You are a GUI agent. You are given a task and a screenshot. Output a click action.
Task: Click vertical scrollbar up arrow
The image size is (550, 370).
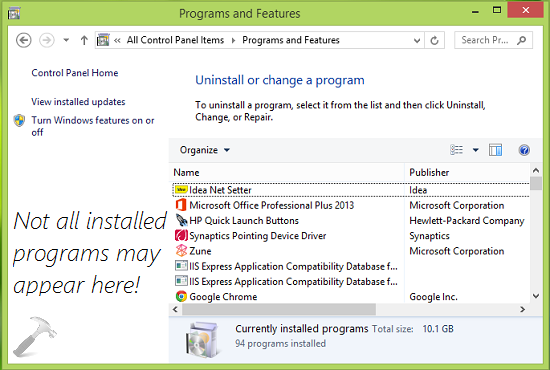(536, 171)
